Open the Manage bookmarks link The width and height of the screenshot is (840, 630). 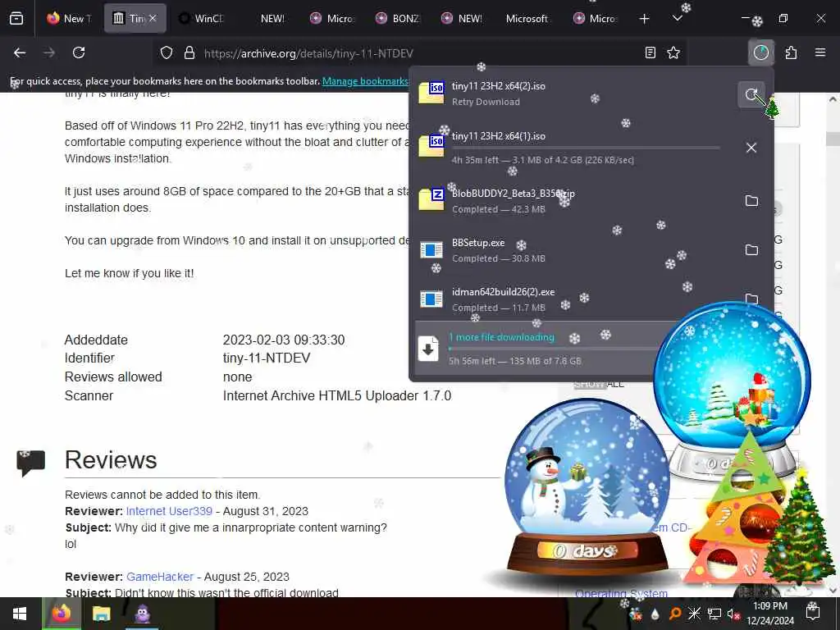coord(365,81)
